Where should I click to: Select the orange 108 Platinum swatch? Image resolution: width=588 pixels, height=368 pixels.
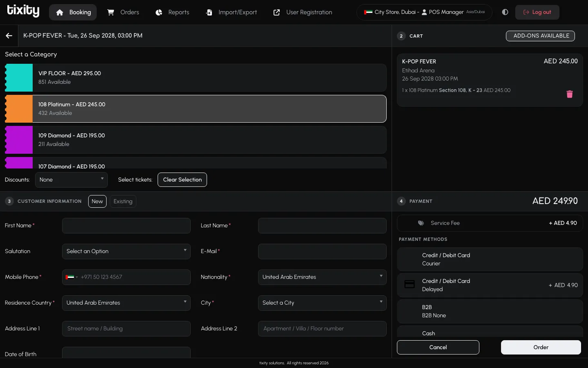(19, 109)
